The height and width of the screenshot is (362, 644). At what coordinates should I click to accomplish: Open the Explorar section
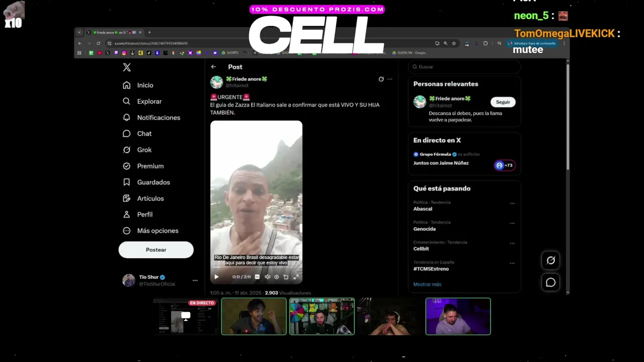point(142,101)
